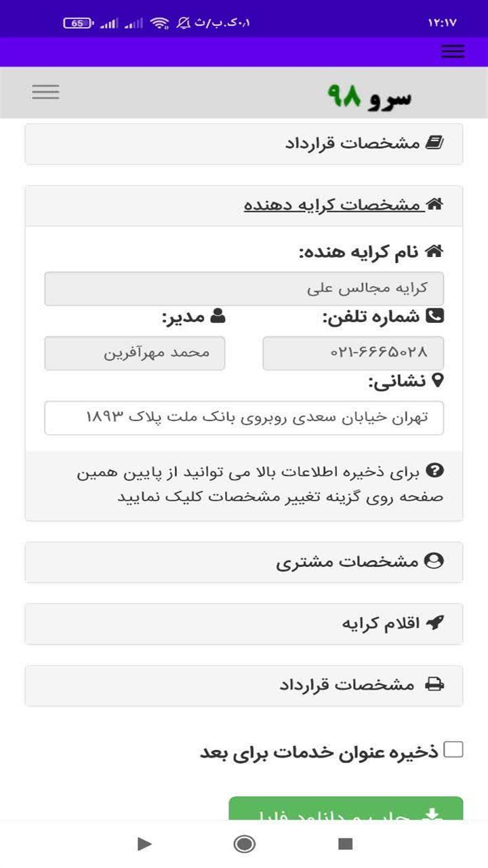Open the gray navbar hamburger menu
Screen dimensions: 488x868
coord(45,92)
